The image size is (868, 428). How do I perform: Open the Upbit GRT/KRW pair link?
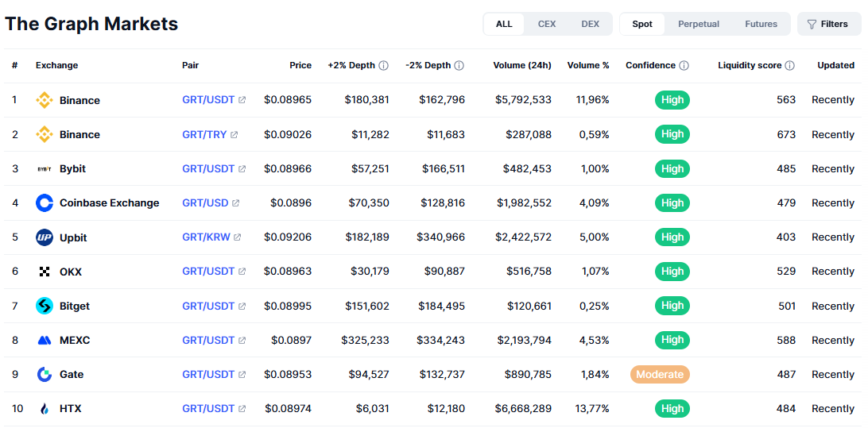point(206,237)
